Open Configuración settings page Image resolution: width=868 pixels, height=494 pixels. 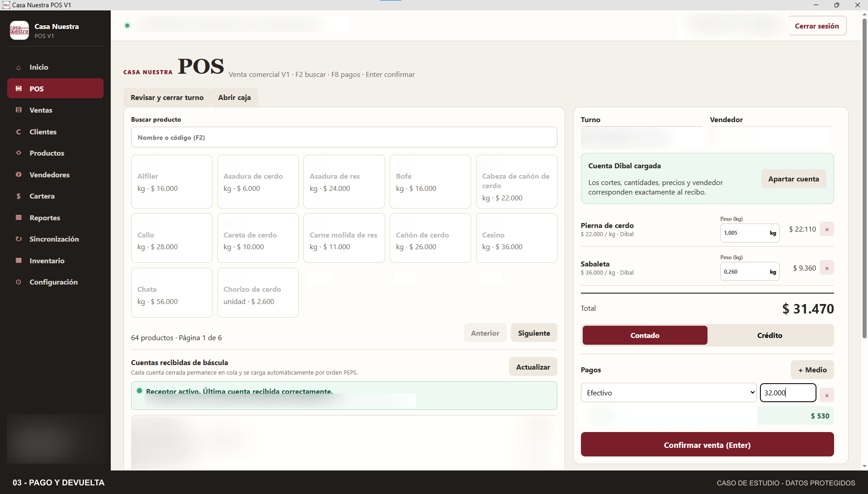point(55,282)
